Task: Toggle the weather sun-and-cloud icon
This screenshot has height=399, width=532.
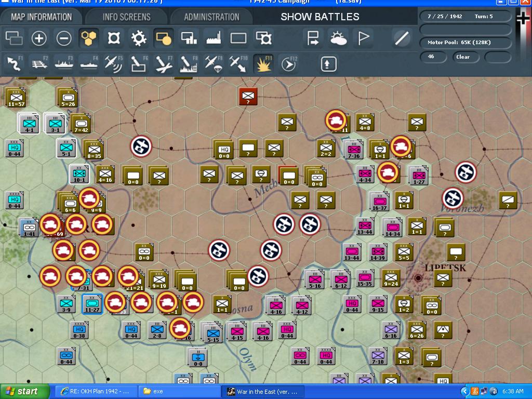Action: pyautogui.click(x=338, y=38)
